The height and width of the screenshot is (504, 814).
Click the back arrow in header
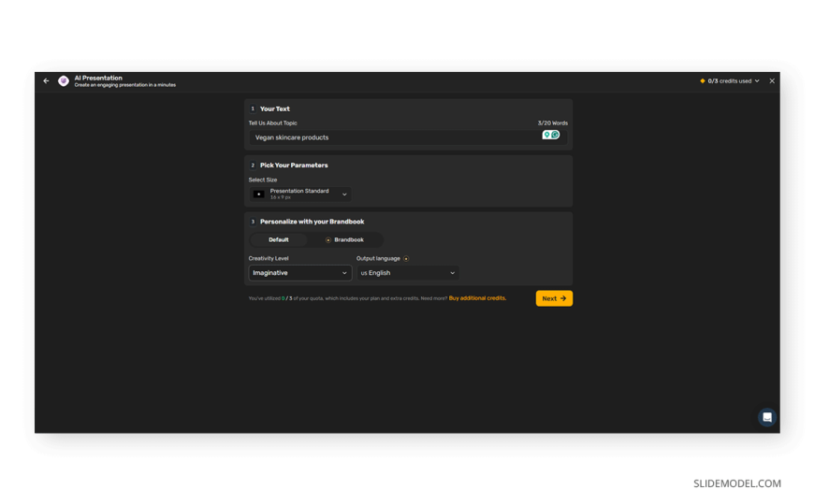coord(46,81)
